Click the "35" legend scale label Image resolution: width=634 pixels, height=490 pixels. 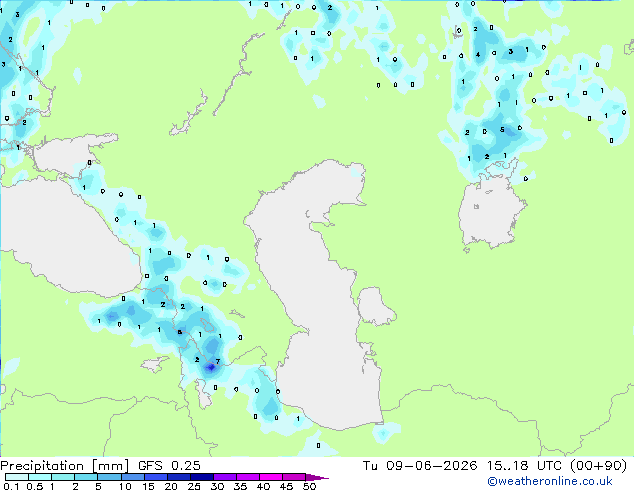point(240,486)
